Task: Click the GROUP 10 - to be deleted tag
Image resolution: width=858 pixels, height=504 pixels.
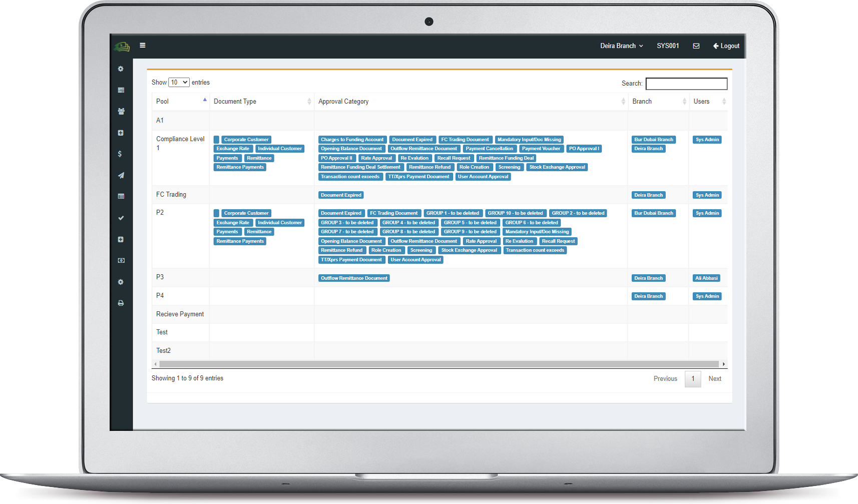Action: [516, 213]
